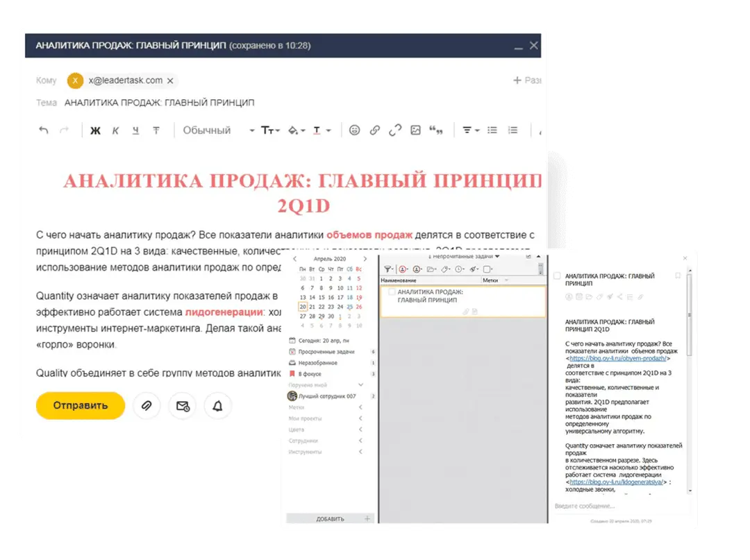Viewport: 750px width, 560px height.
Task: Insert a quote block in the email
Action: pos(436,130)
